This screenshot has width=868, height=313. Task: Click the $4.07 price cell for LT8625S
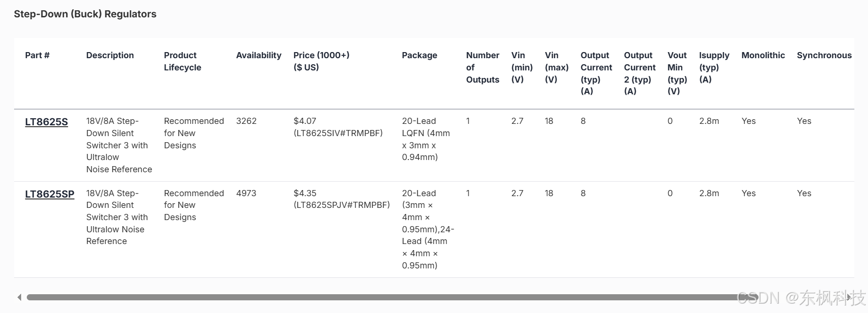tap(305, 121)
